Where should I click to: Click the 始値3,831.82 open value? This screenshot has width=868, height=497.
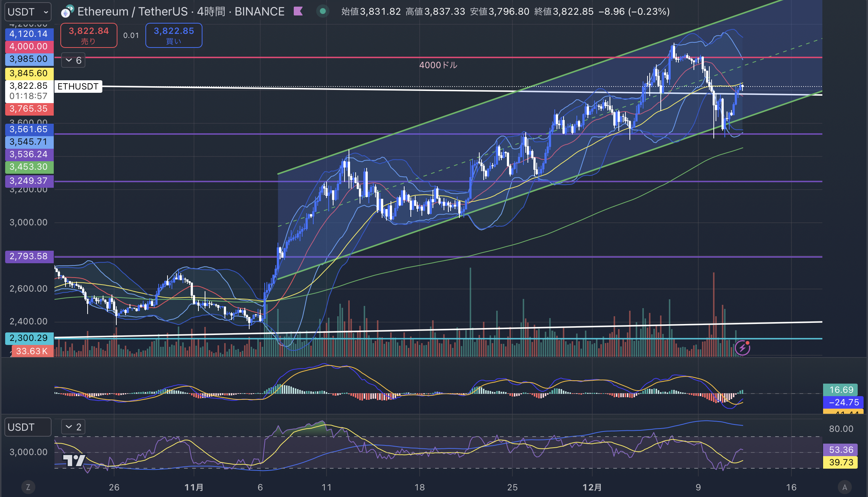click(x=371, y=12)
